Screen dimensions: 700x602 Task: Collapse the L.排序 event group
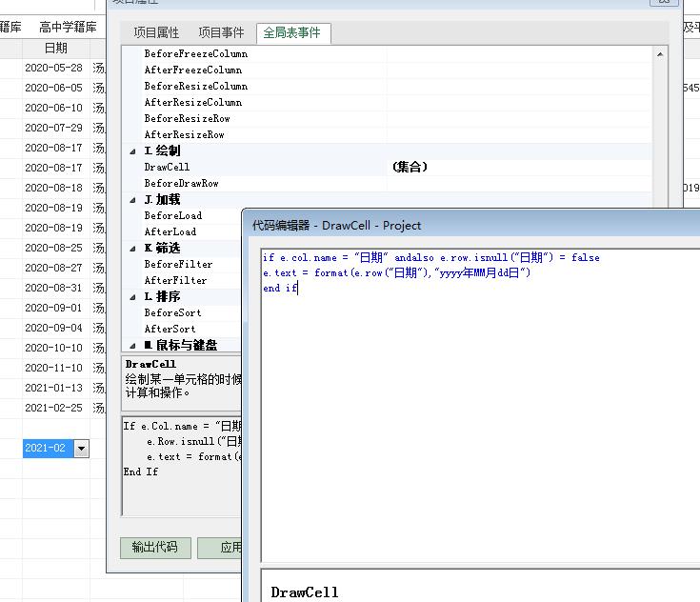pyautogui.click(x=133, y=297)
